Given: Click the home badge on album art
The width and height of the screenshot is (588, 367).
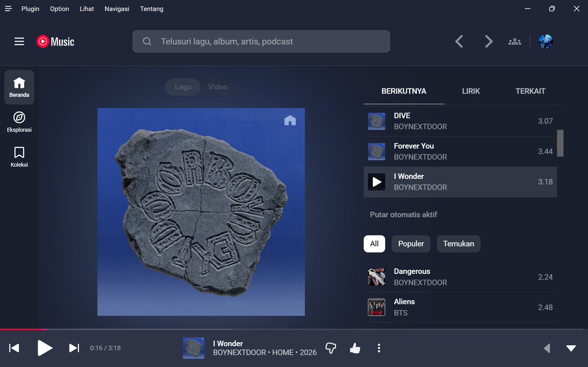Looking at the screenshot, I should (290, 120).
